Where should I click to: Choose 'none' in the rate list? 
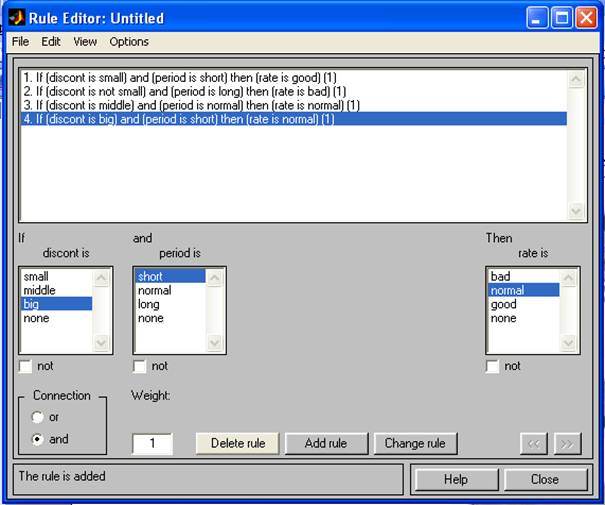(524, 318)
